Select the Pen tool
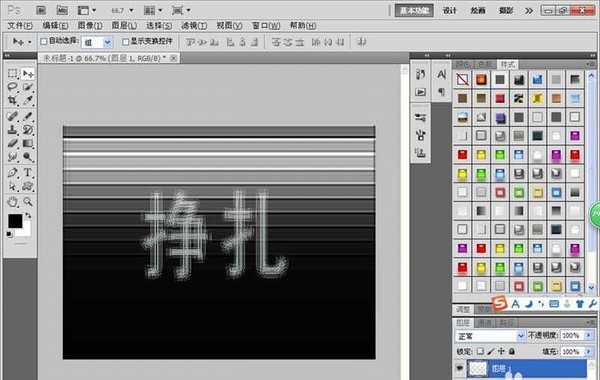 click(13, 173)
